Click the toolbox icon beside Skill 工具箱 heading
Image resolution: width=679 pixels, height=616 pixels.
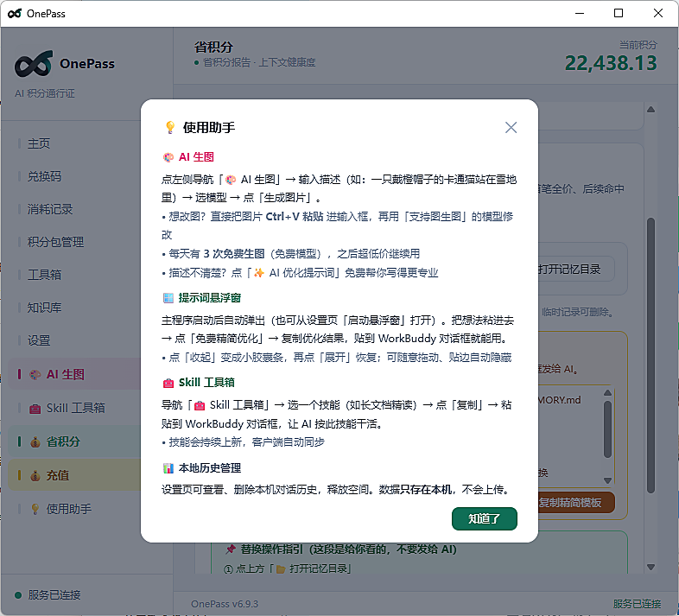(x=168, y=383)
